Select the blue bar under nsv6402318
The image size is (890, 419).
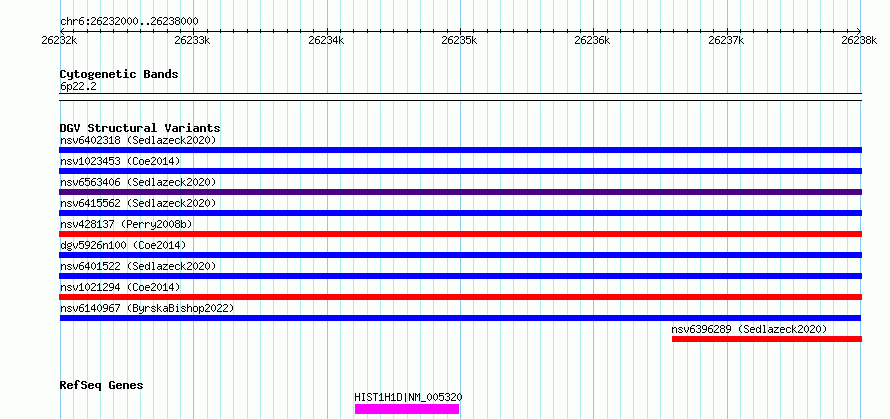click(460, 150)
